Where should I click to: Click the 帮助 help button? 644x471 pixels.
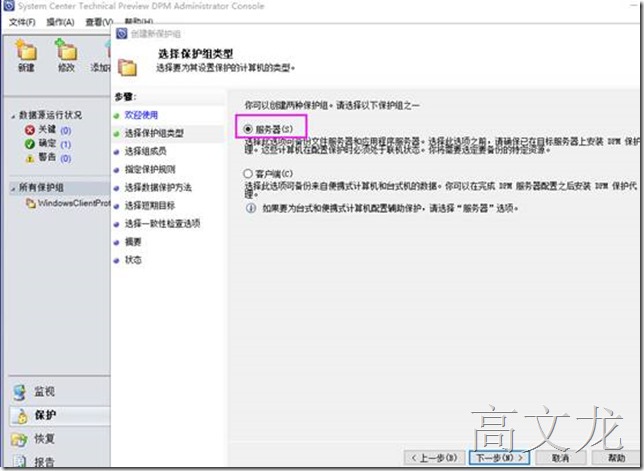click(616, 457)
